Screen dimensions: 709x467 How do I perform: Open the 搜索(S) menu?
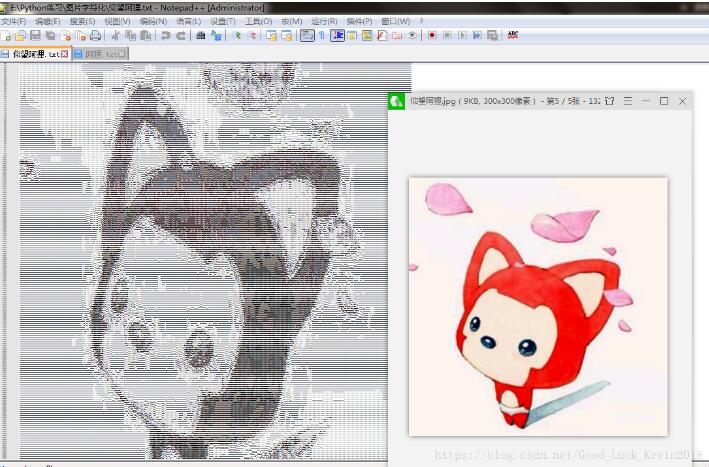[x=83, y=22]
